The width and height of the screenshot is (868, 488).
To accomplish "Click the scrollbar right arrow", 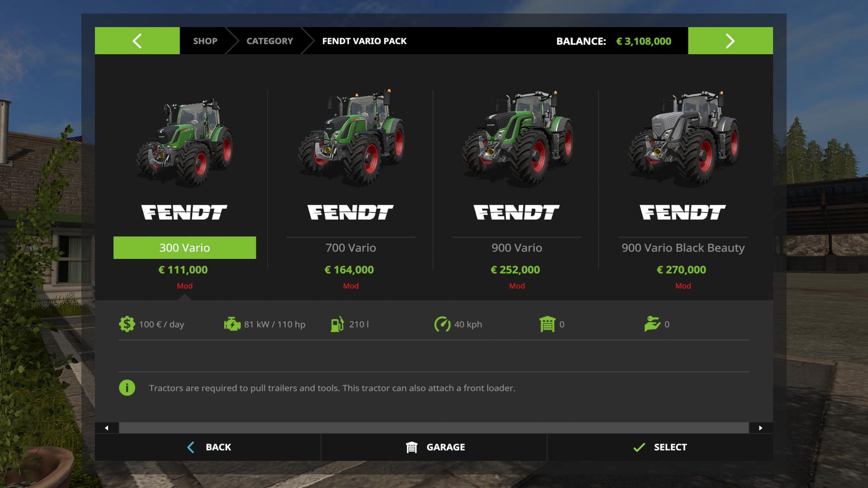I will click(761, 428).
